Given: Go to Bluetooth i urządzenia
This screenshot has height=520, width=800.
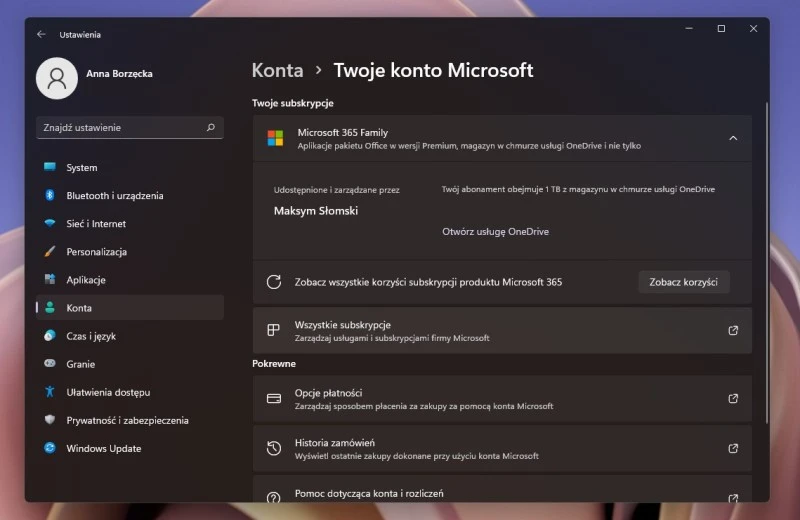Looking at the screenshot, I should 130,195.
